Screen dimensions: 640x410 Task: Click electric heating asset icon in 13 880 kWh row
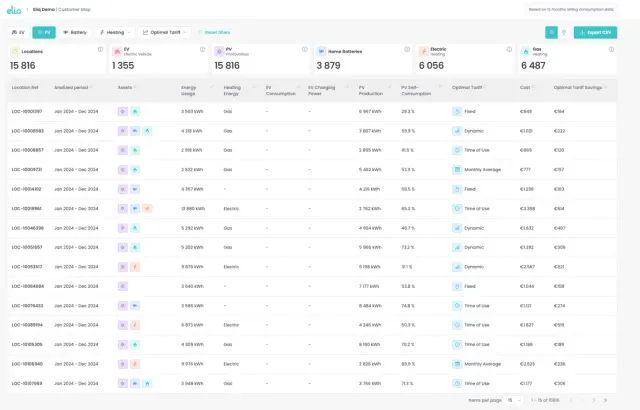point(147,208)
